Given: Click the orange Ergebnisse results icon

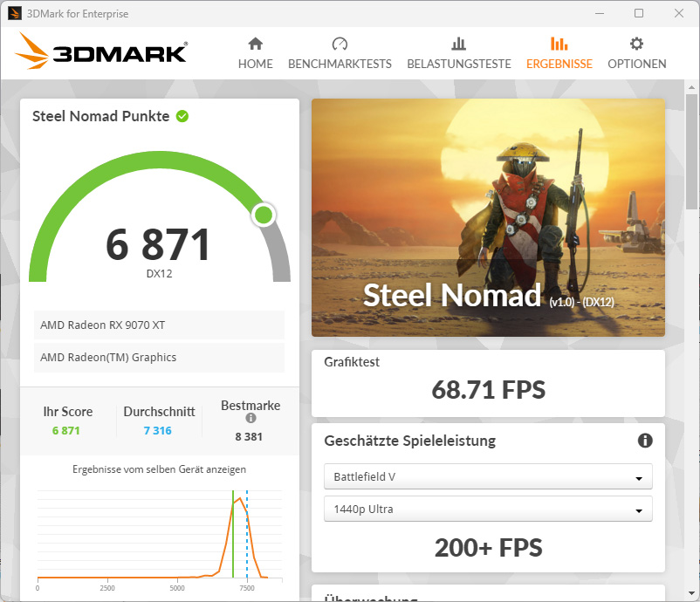Looking at the screenshot, I should pyautogui.click(x=559, y=44).
